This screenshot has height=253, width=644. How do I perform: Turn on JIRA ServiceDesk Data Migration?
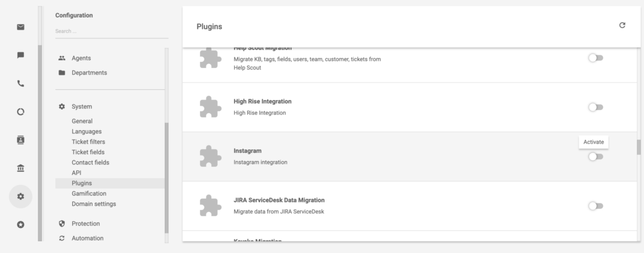coord(595,206)
